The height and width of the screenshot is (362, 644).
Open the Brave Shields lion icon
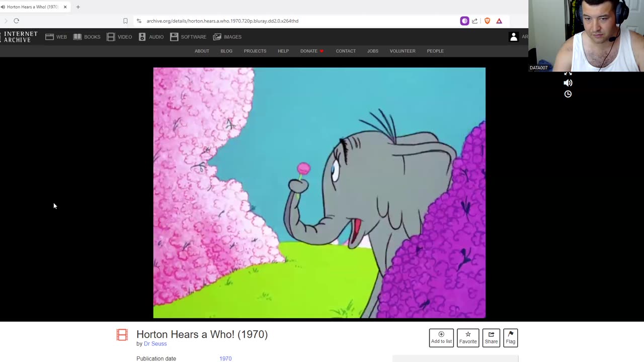[x=487, y=21]
